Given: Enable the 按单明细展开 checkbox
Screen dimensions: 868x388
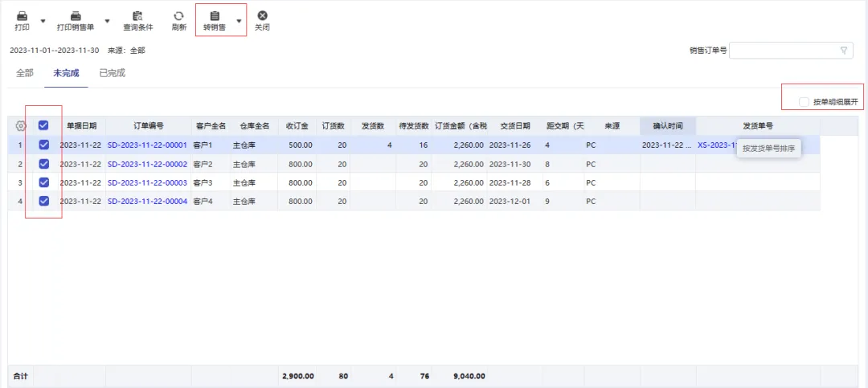Looking at the screenshot, I should 804,102.
